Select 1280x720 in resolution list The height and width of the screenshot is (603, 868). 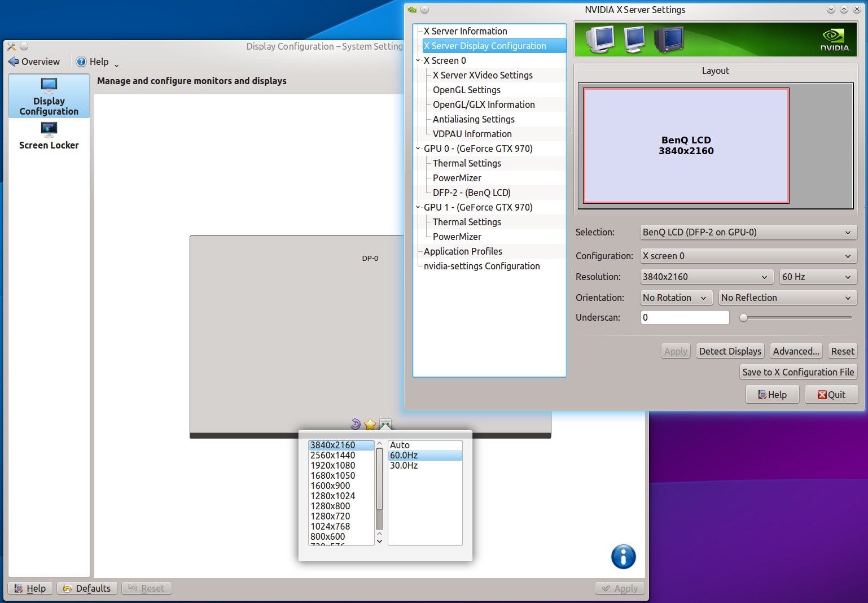click(x=341, y=516)
